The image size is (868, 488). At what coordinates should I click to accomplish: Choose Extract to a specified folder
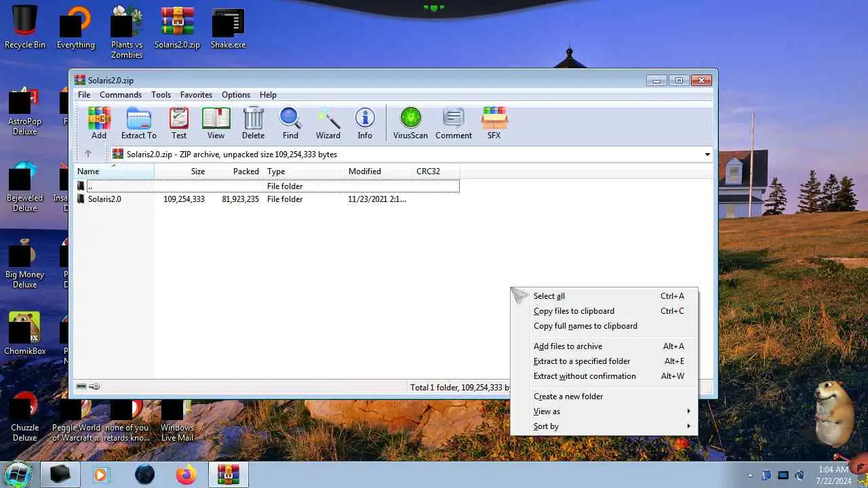pyautogui.click(x=604, y=361)
